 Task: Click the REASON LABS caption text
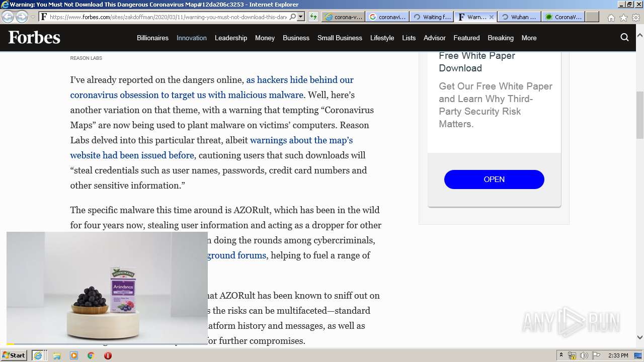coord(86,58)
